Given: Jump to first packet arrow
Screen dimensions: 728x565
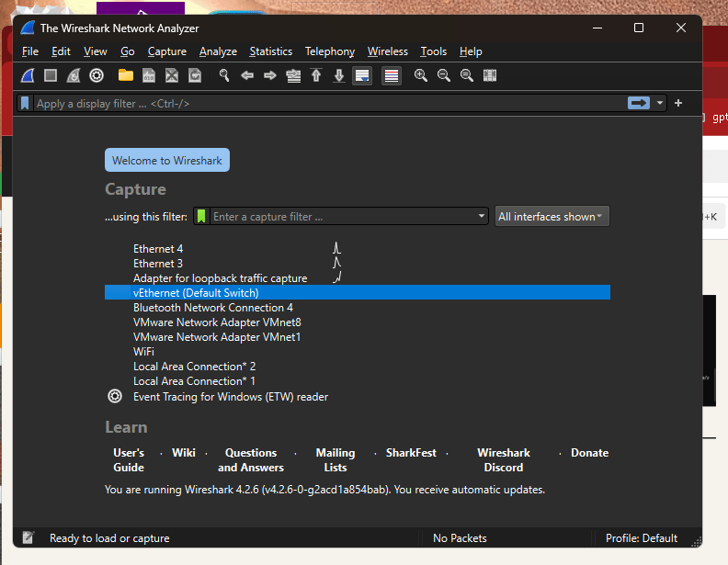Looking at the screenshot, I should click(x=316, y=75).
